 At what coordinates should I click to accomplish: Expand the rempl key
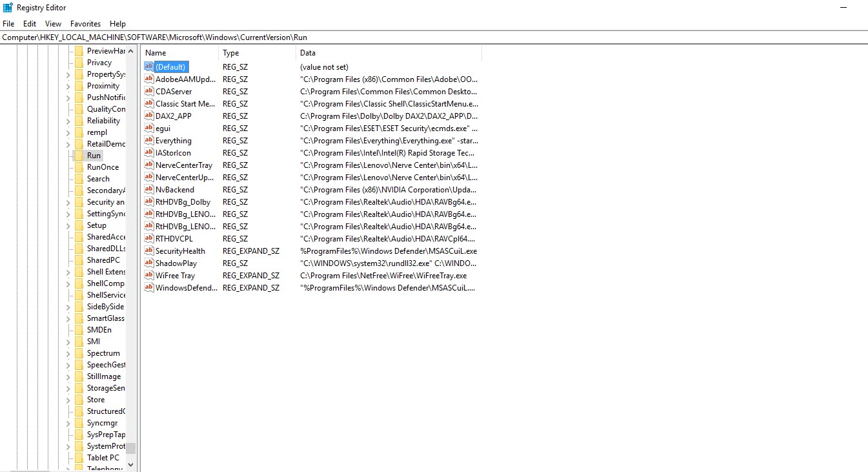point(68,132)
